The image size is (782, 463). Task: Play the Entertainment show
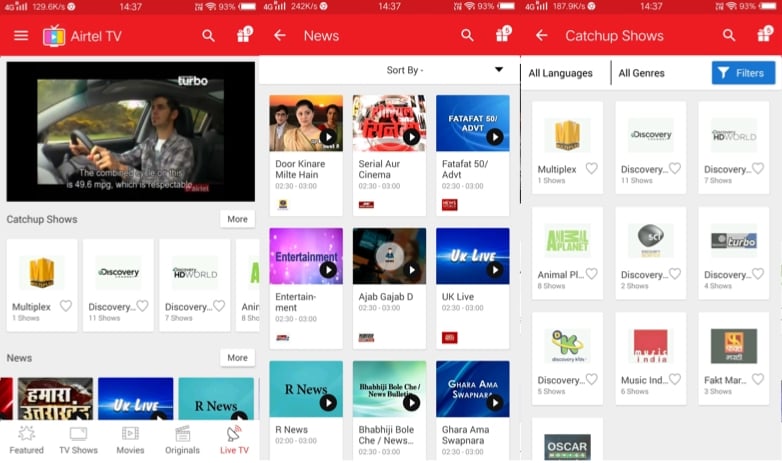click(x=328, y=270)
